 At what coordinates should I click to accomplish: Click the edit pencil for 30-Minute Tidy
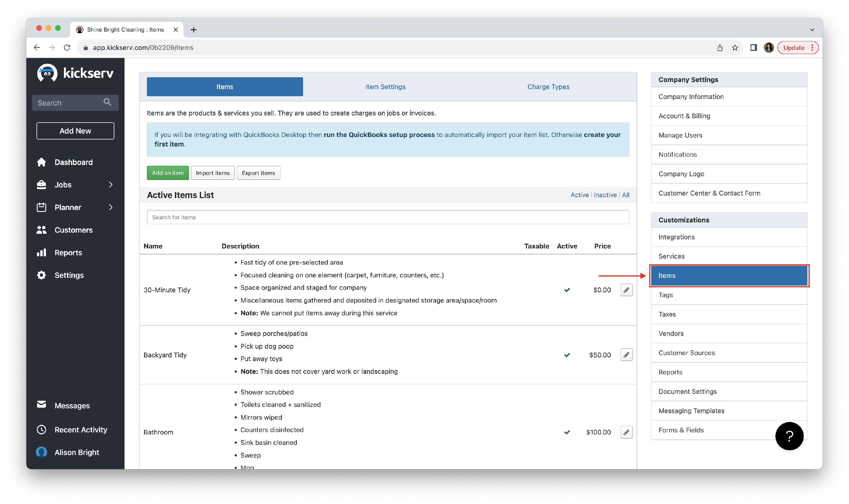click(x=626, y=290)
